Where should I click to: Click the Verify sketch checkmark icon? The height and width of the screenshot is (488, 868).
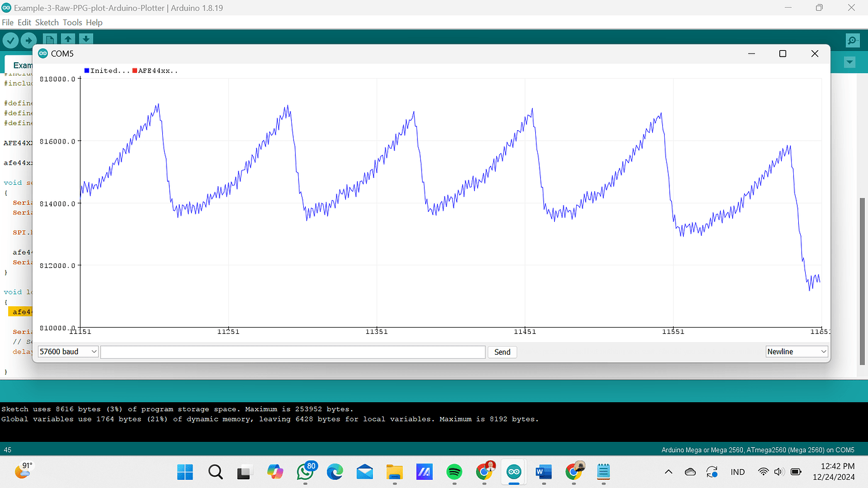coord(11,40)
